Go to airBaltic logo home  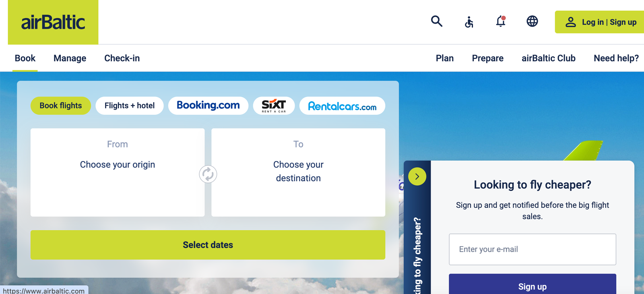[53, 22]
